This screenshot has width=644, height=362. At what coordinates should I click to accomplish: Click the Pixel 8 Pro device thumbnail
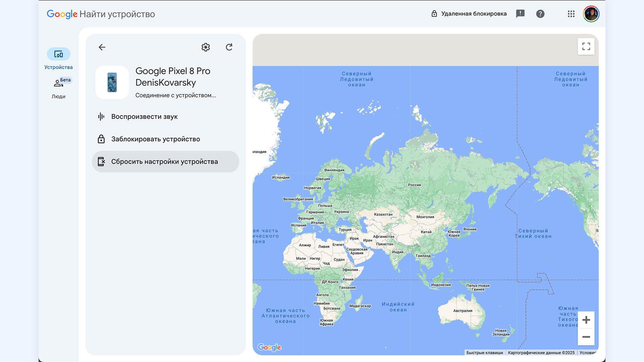coord(112,82)
